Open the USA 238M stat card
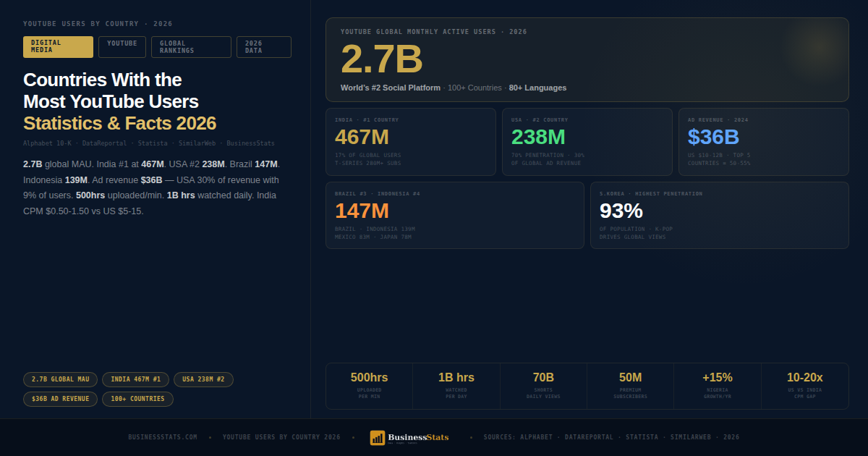Screen dimensions: 868x456 pos(587,142)
